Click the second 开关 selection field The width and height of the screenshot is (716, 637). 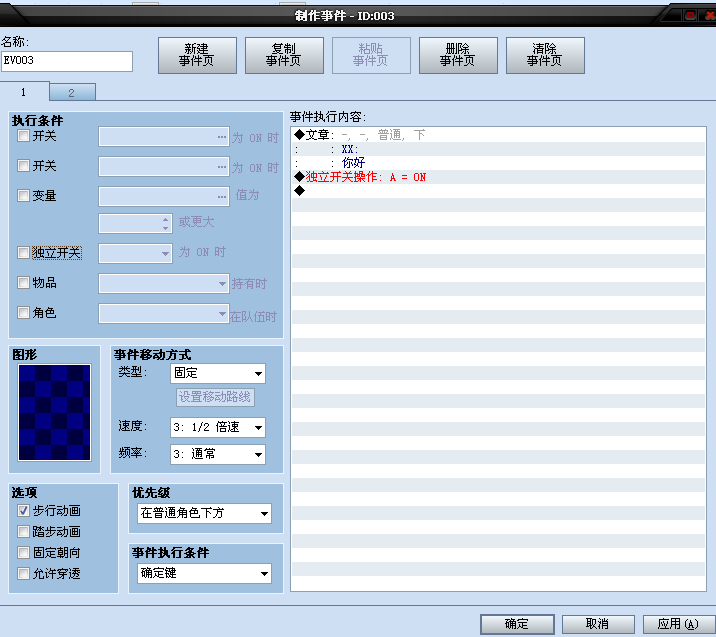coord(163,167)
